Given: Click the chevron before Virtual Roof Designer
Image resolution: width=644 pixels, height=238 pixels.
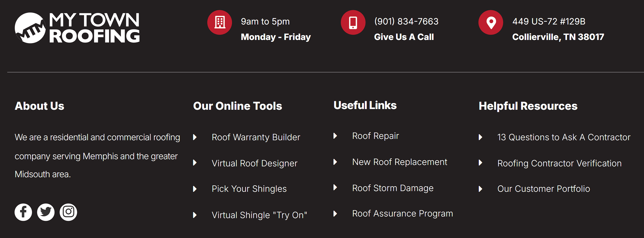Looking at the screenshot, I should tap(195, 163).
